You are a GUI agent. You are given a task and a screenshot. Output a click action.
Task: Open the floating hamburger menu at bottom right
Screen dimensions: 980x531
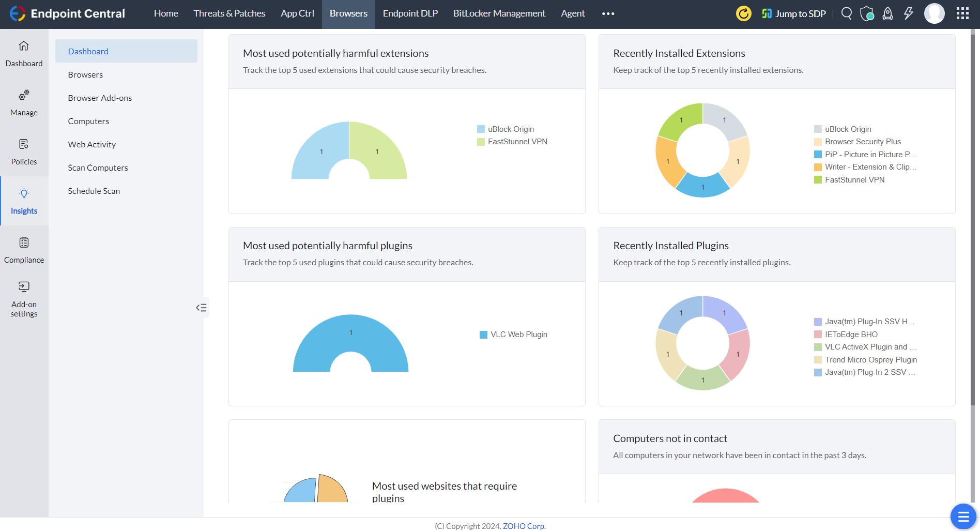tap(962, 516)
